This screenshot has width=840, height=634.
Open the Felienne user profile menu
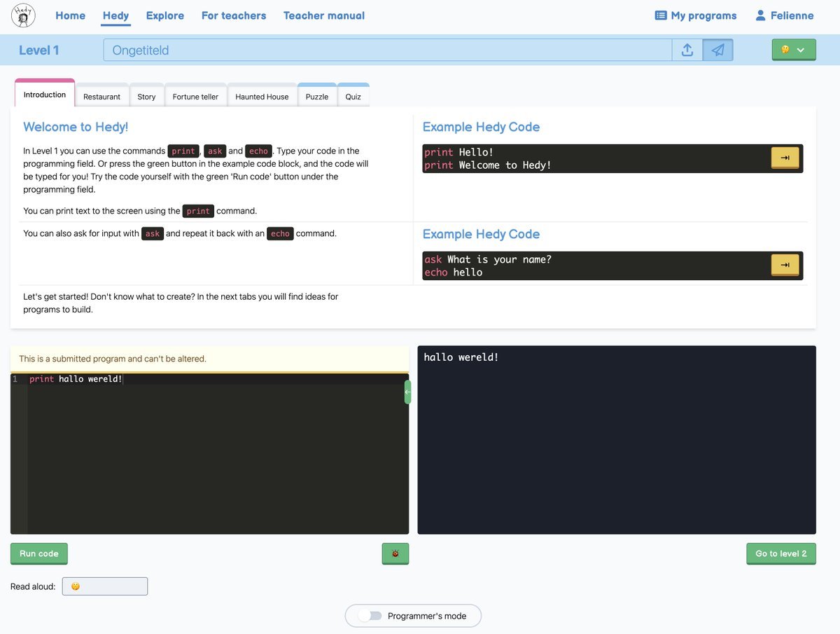click(785, 15)
